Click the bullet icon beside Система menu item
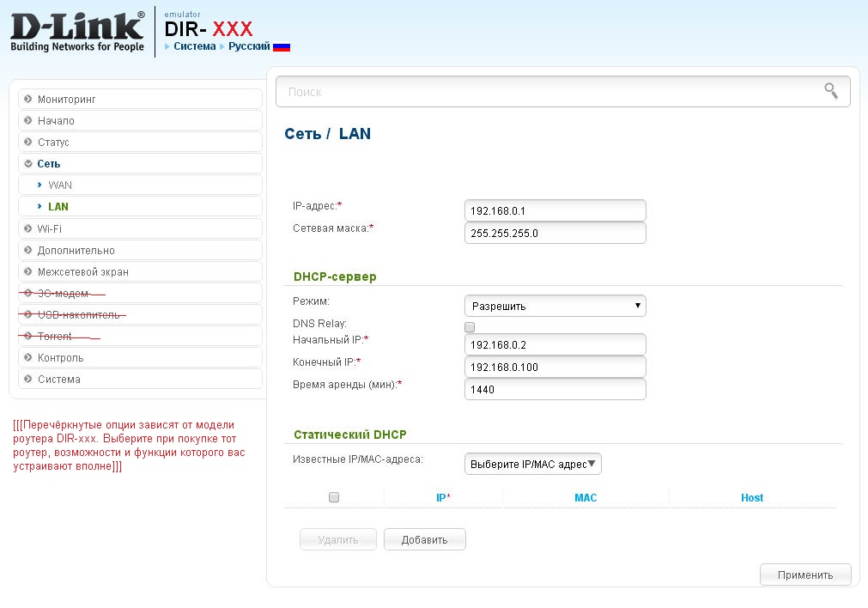The image size is (868, 608). pos(27,379)
